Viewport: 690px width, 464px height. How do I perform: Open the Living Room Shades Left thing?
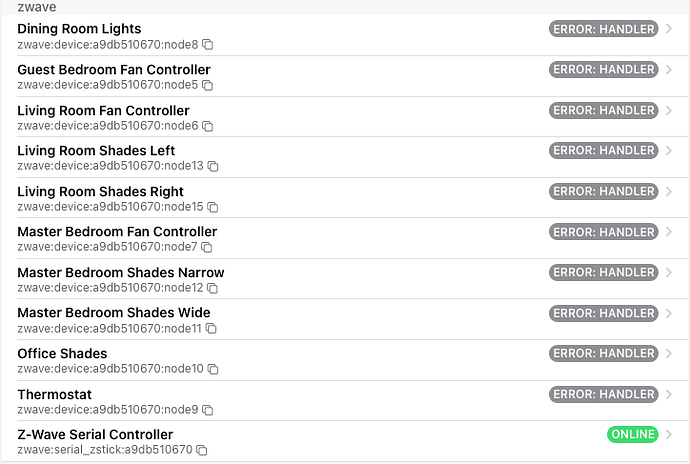tap(96, 151)
